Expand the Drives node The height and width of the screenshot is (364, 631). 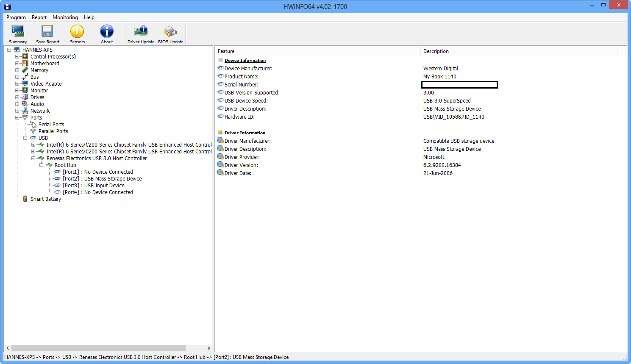[17, 97]
